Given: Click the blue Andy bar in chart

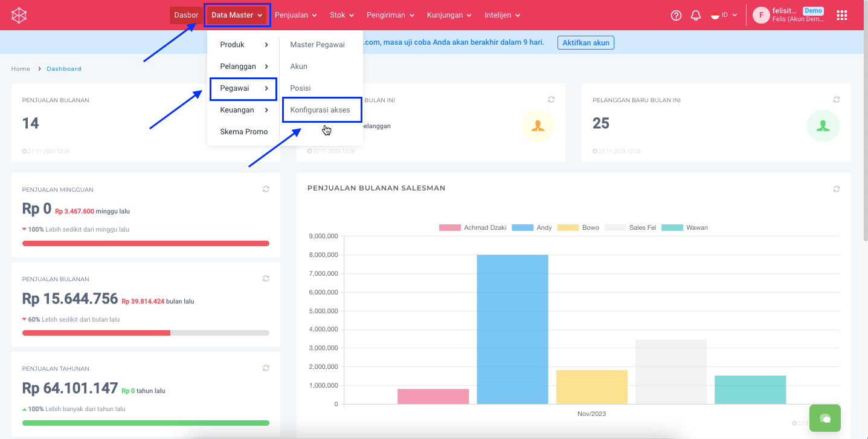Looking at the screenshot, I should 512,329.
